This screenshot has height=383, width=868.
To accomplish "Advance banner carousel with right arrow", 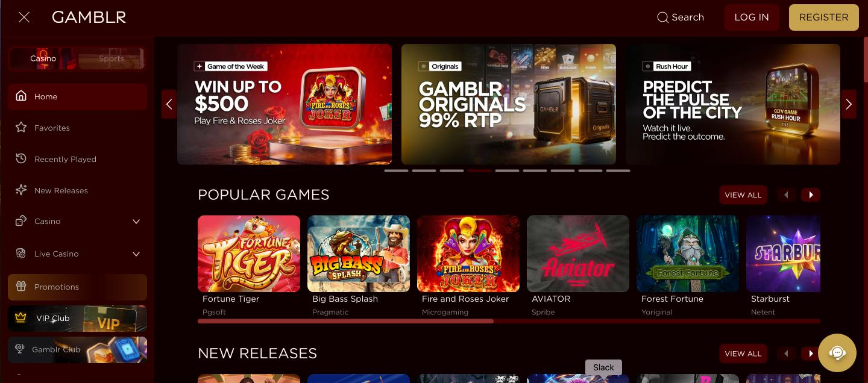I will pyautogui.click(x=849, y=104).
